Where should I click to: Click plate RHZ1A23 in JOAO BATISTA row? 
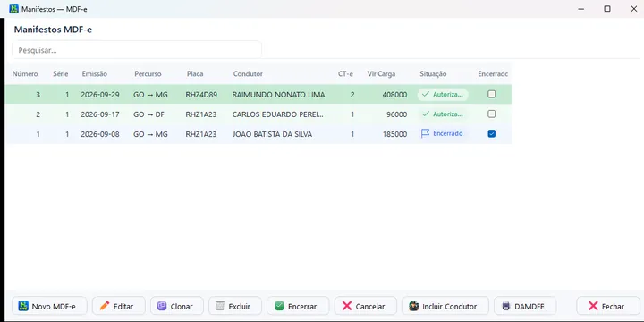tap(201, 134)
